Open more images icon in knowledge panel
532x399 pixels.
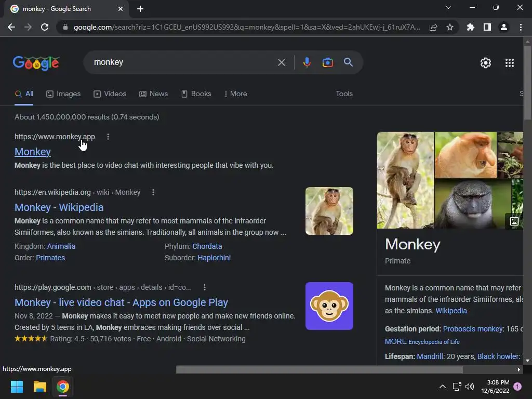(514, 221)
